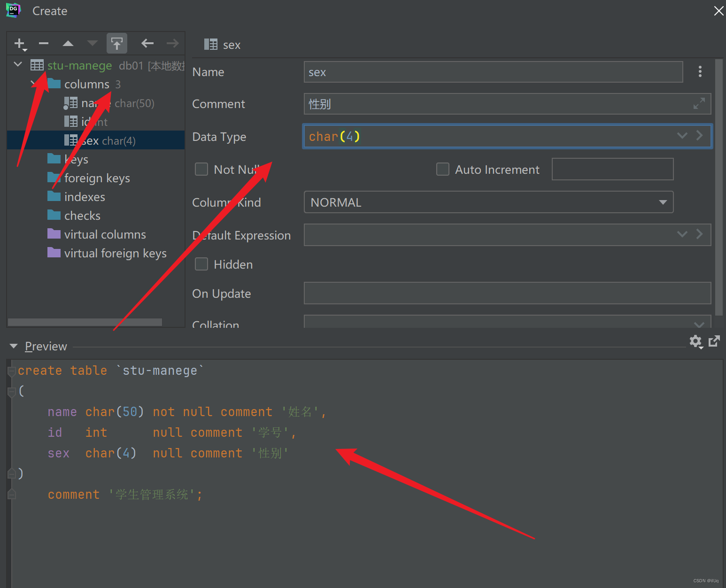Select virtual foreign keys folder
726x588 pixels.
pos(116,253)
